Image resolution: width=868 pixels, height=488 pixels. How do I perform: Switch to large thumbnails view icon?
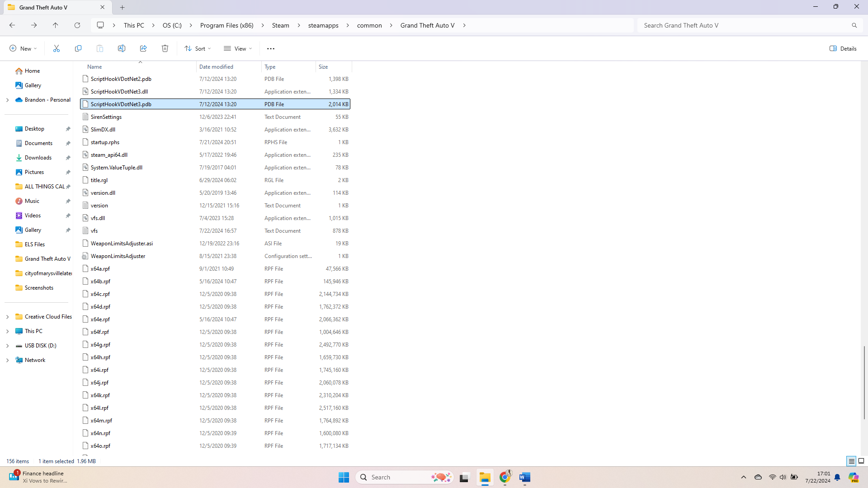click(x=861, y=461)
